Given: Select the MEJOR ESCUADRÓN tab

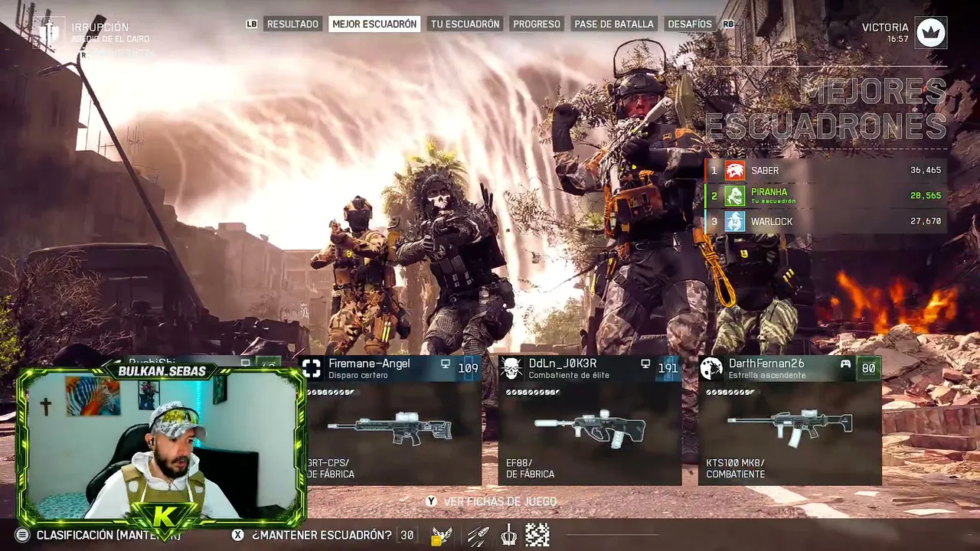Looking at the screenshot, I should click(x=375, y=24).
